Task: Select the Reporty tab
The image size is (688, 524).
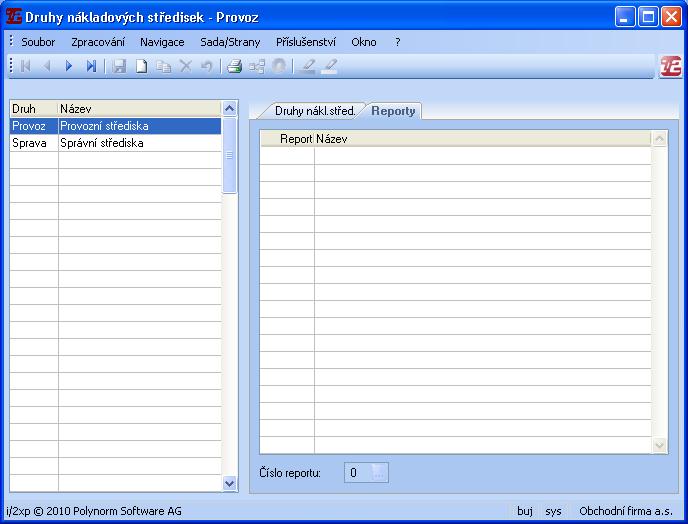Action: (393, 111)
